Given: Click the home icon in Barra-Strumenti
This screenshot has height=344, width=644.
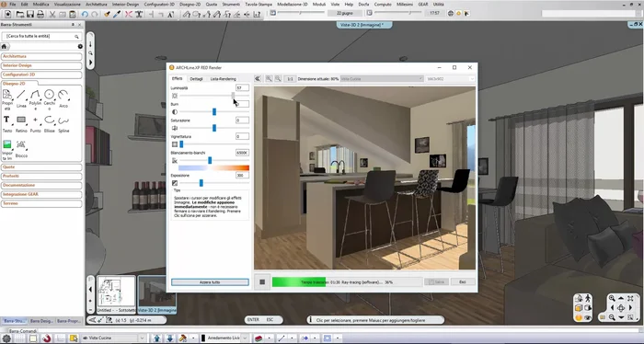Looking at the screenshot, I should point(4,46).
